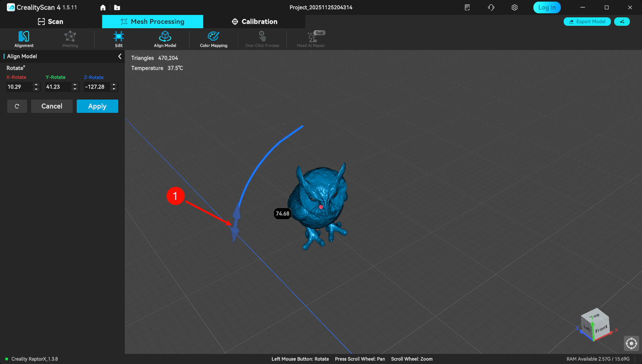Collapse the Align Model panel
Viewport: 642px width, 364px height.
119,56
